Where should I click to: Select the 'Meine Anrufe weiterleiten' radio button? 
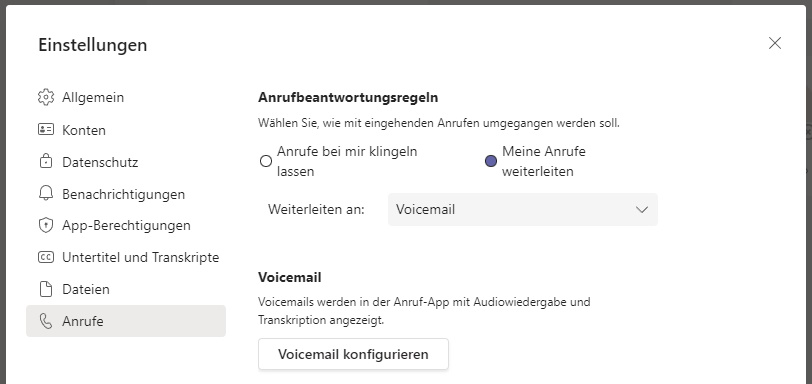[491, 161]
